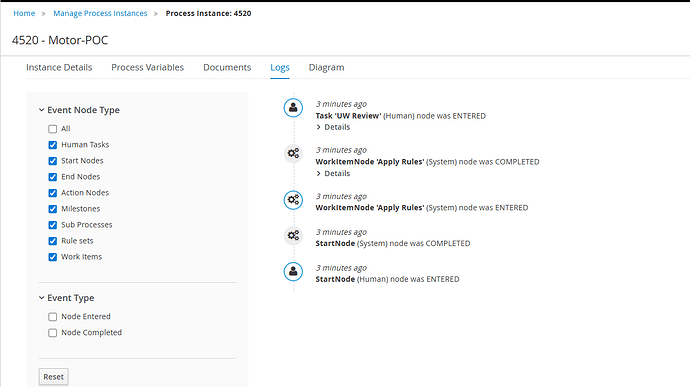
Task: Uncheck the Rule sets checkbox
Action: [53, 241]
